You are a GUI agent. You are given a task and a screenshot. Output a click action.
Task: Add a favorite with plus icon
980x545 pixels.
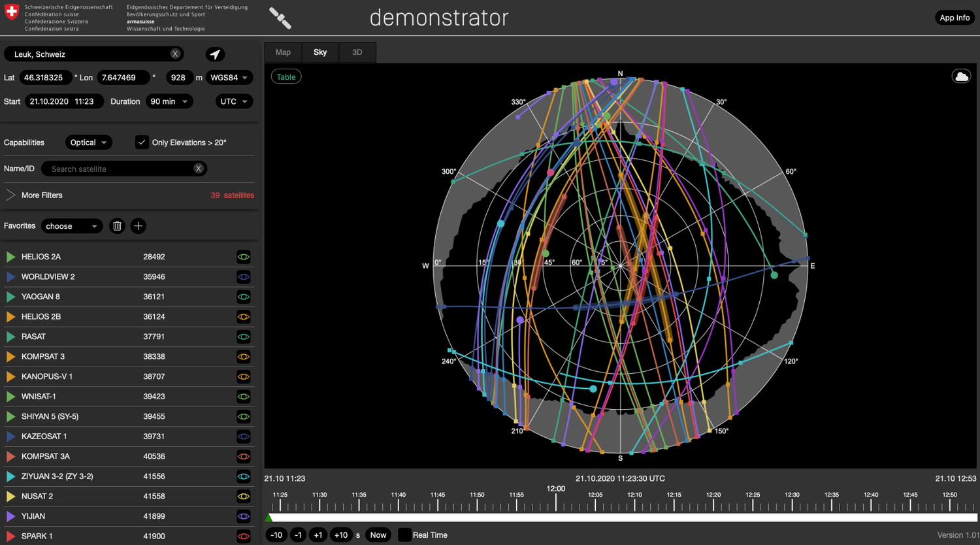pos(138,226)
